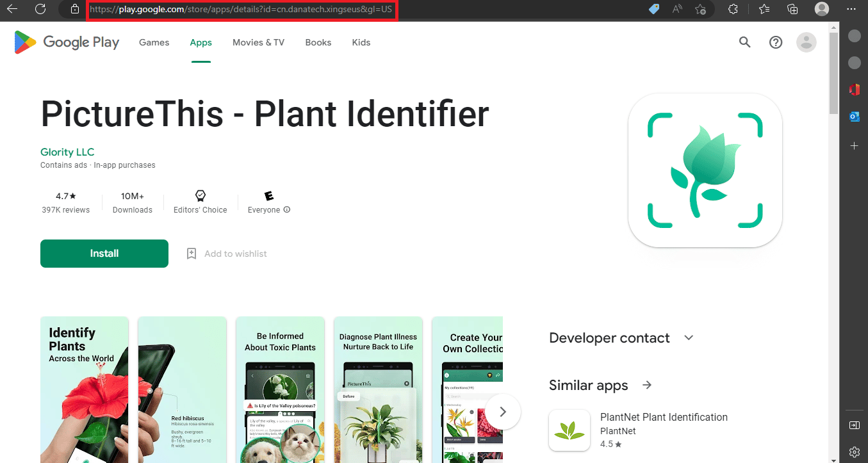Add this page to browser favorites
Screen dimensions: 868x463
(x=700, y=9)
